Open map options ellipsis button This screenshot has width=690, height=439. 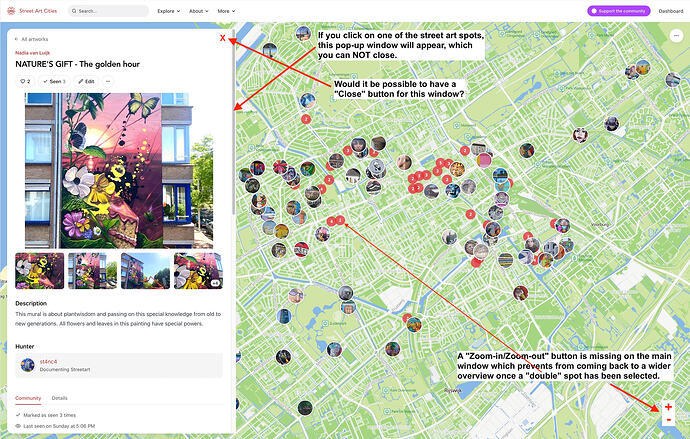676,36
